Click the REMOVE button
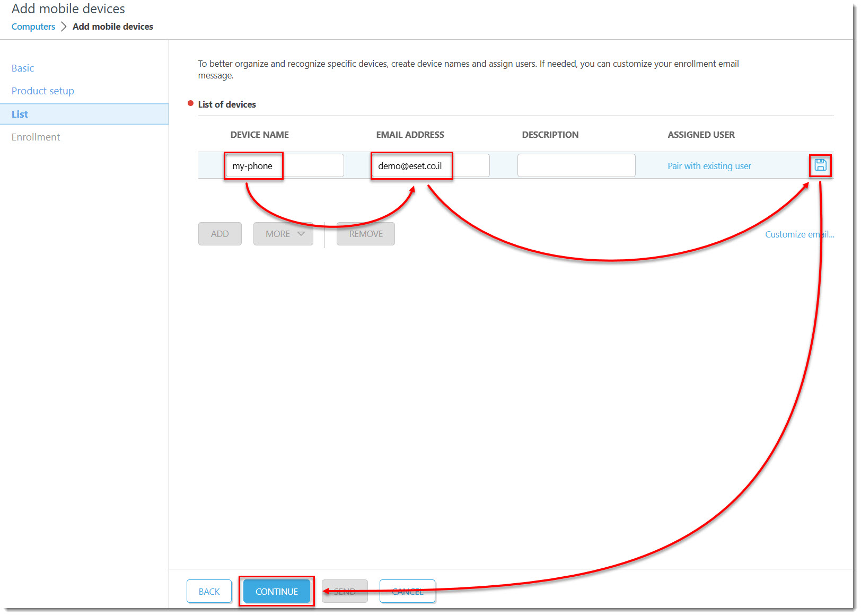 point(366,234)
